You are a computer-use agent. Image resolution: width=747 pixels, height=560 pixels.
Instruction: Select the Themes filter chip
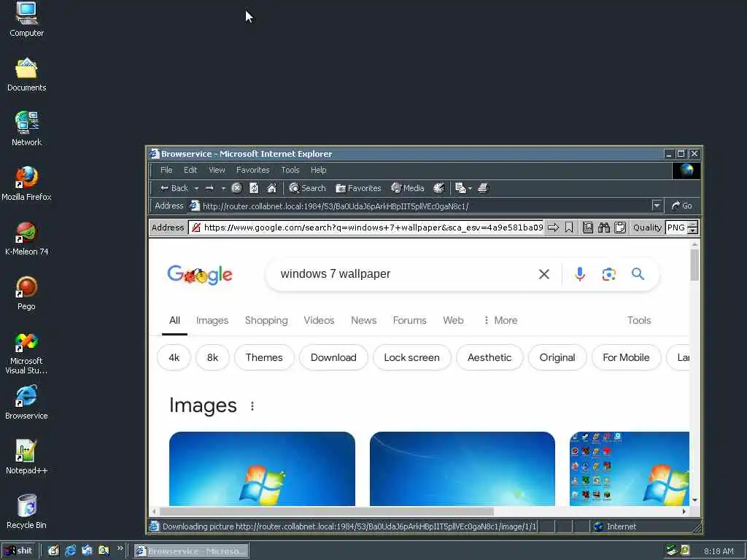pos(264,357)
